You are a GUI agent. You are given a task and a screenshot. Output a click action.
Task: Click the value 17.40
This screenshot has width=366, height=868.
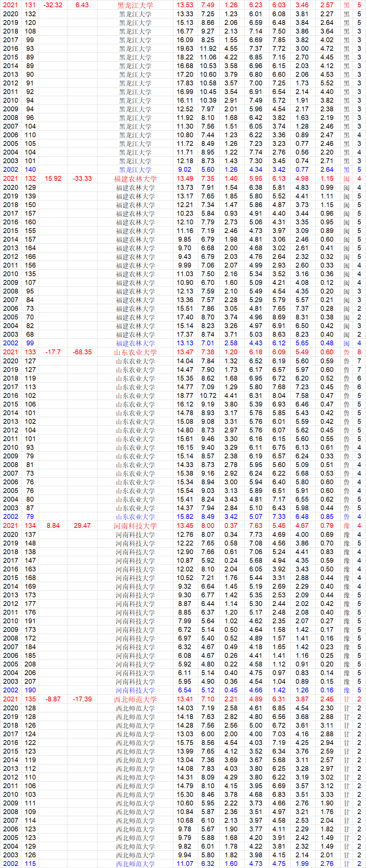pyautogui.click(x=185, y=317)
